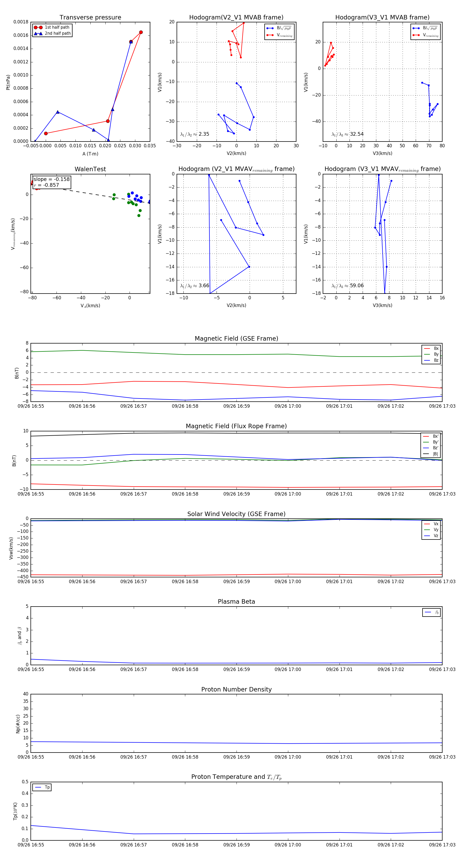Click the eigenvalue ratio label reading 32.54
This screenshot has width=473, height=868.
(x=347, y=134)
